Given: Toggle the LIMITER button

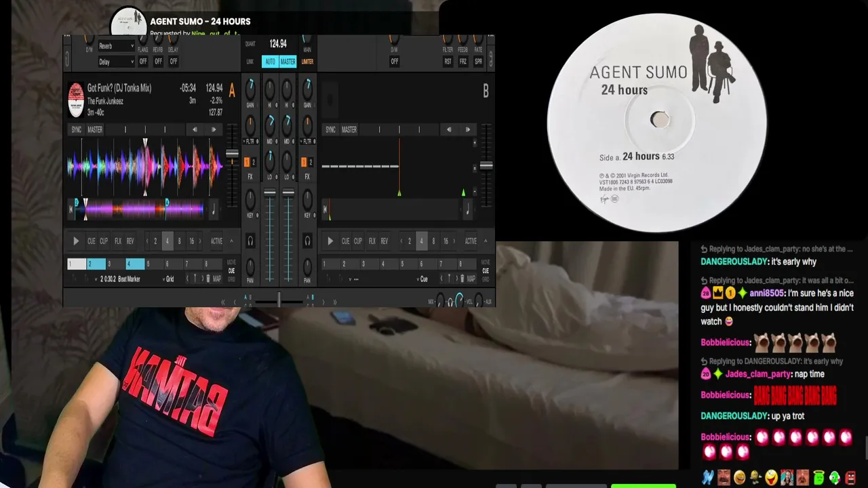Looking at the screenshot, I should (307, 62).
